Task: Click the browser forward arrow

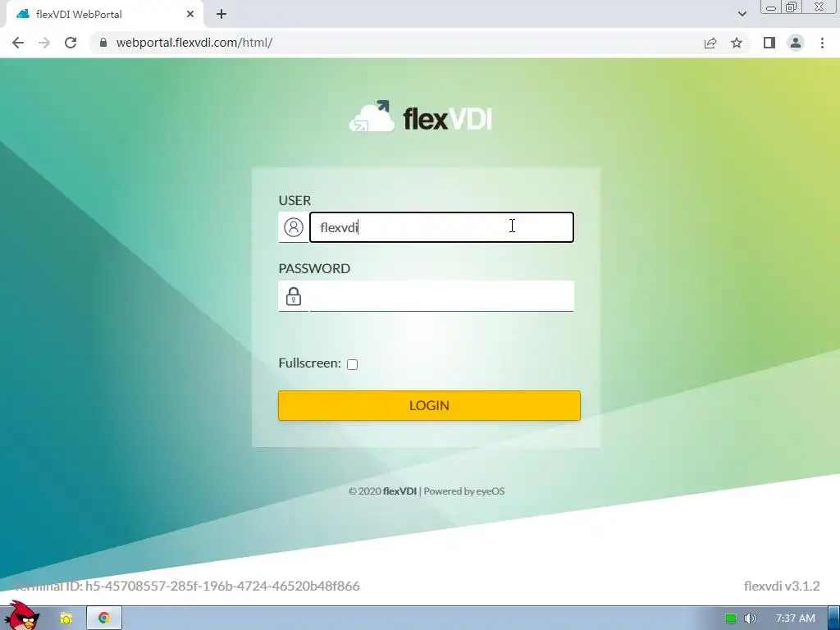Action: [x=44, y=43]
